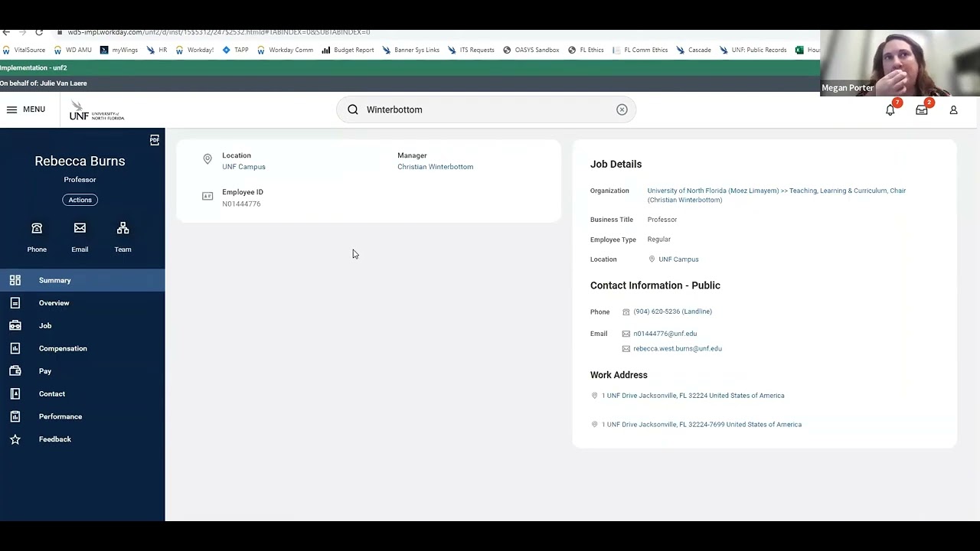Screen dimensions: 980x551
Task: Click the Employee ID value N01444776
Action: [241, 204]
